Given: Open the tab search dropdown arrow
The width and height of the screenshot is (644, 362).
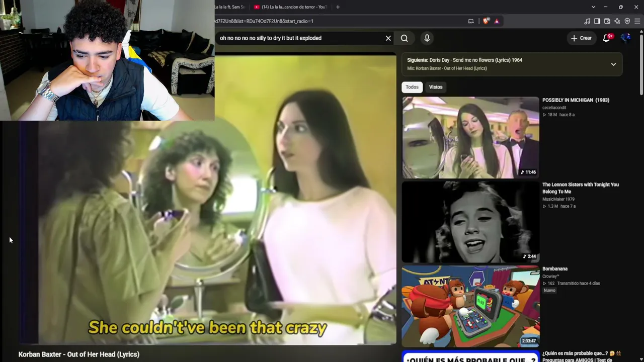Looking at the screenshot, I should [x=593, y=7].
